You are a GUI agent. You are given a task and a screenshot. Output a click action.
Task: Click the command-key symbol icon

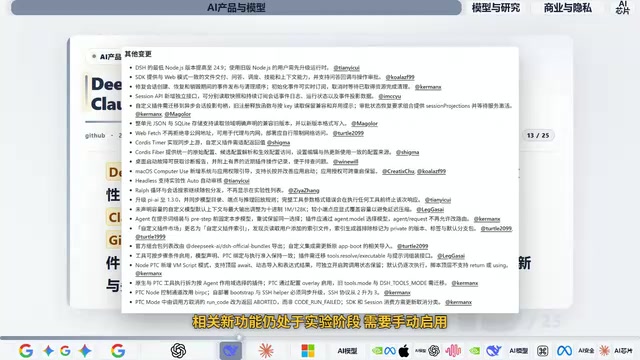pos(542,350)
